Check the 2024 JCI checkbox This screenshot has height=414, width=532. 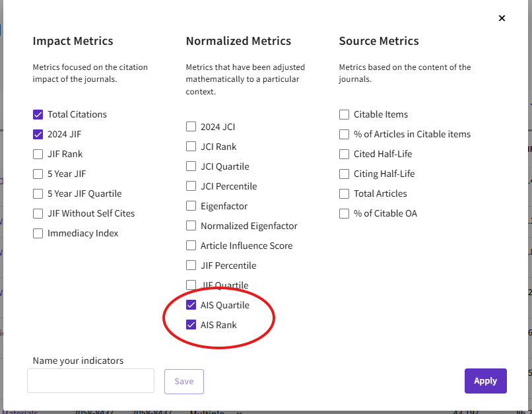191,127
